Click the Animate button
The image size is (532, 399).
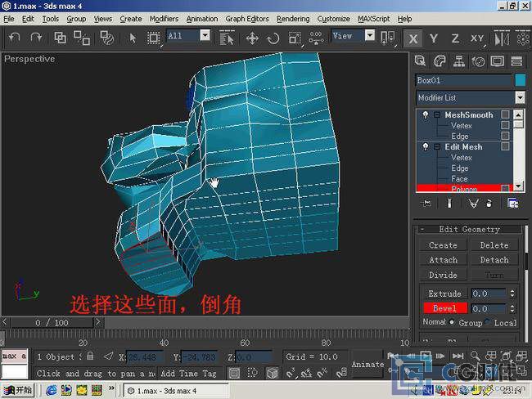click(x=367, y=365)
